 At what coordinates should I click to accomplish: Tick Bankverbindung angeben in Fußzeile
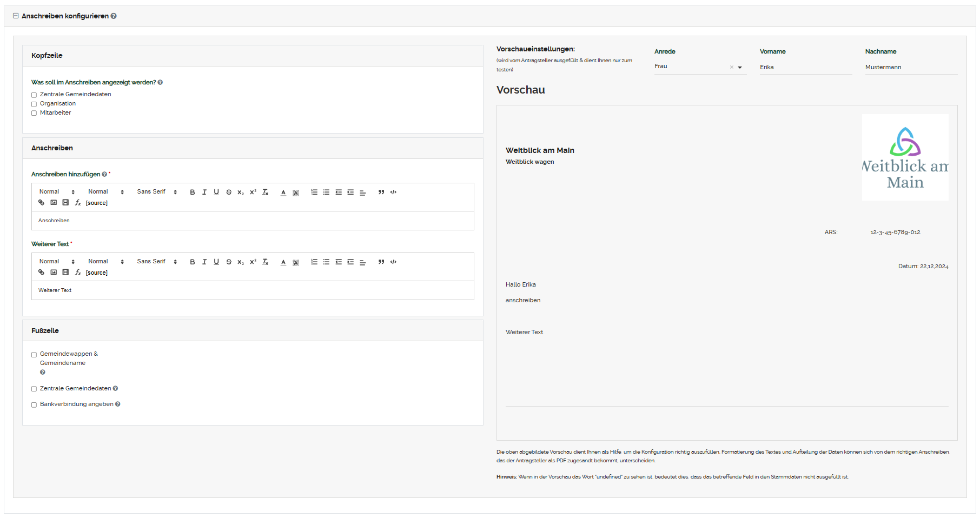point(34,405)
